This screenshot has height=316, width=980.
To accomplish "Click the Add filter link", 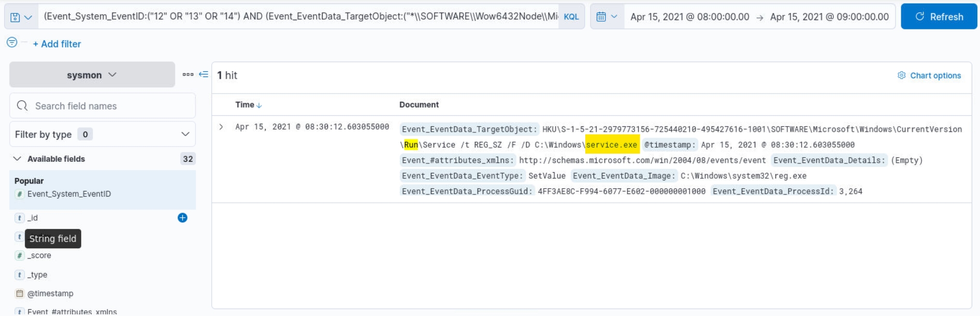I will (57, 44).
